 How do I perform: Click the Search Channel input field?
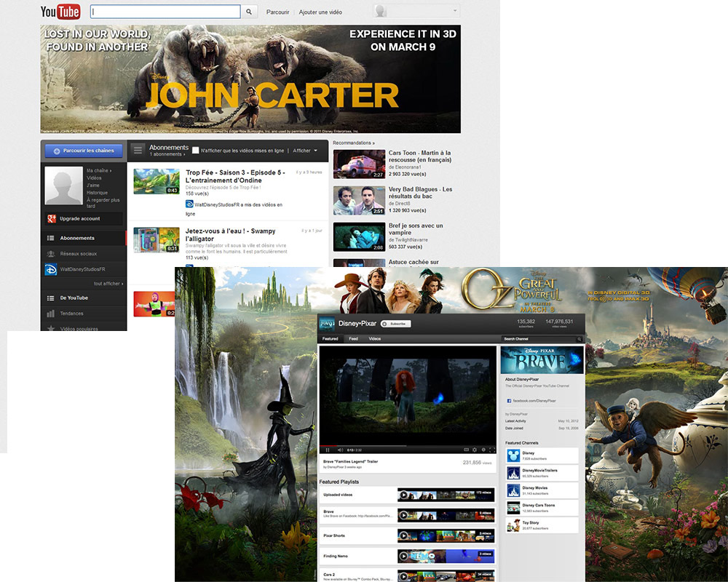coord(539,339)
